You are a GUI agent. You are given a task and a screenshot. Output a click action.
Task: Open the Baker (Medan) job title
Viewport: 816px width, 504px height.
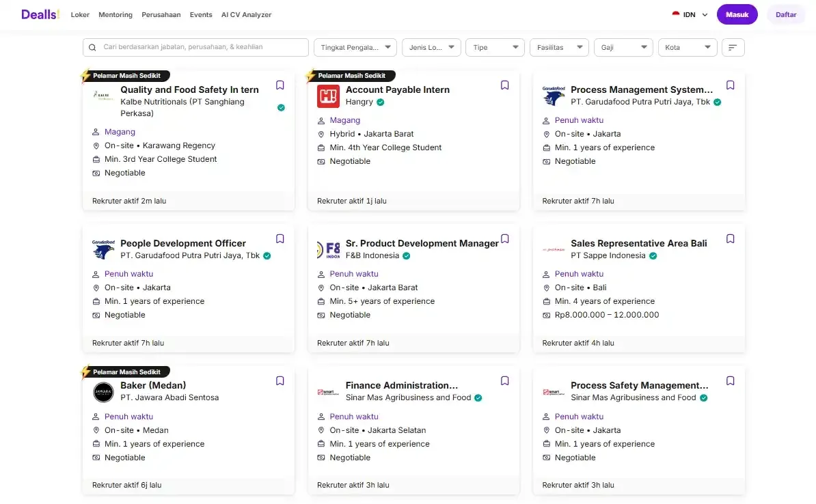tap(153, 385)
